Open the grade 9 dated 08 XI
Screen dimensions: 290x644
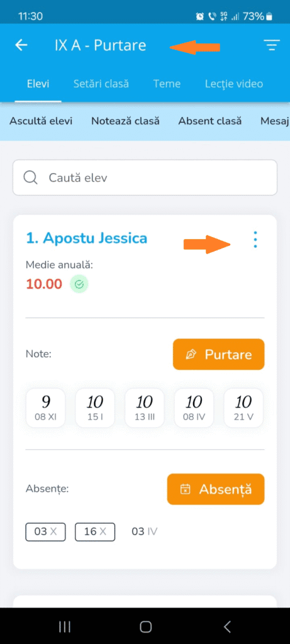[x=45, y=408]
